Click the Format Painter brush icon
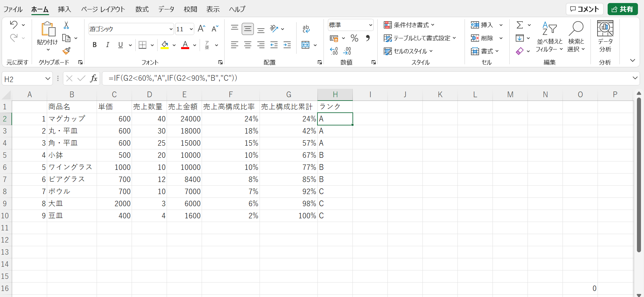Viewport: 644px width, 297px height. coord(66,51)
